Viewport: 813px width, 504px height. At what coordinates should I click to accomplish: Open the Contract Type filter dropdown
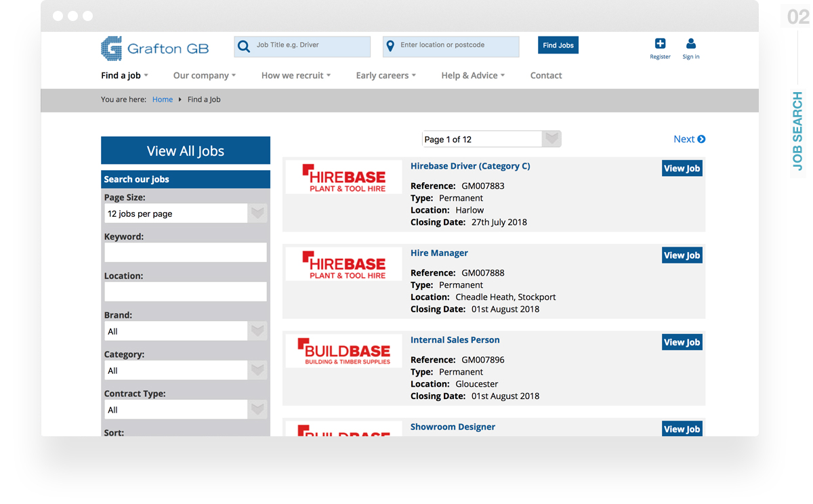point(186,410)
